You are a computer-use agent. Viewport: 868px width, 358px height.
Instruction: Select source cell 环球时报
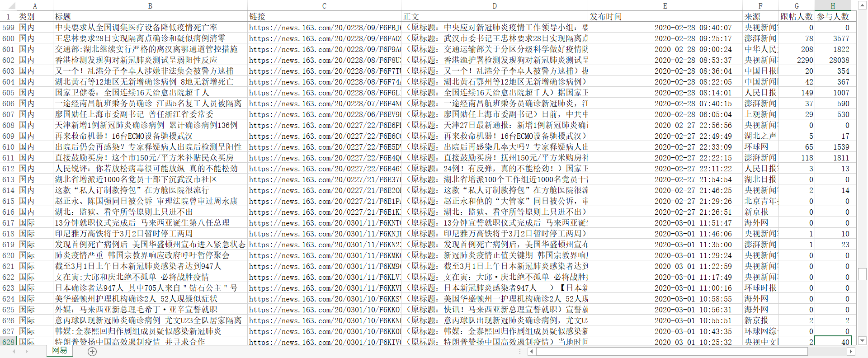[760, 288]
